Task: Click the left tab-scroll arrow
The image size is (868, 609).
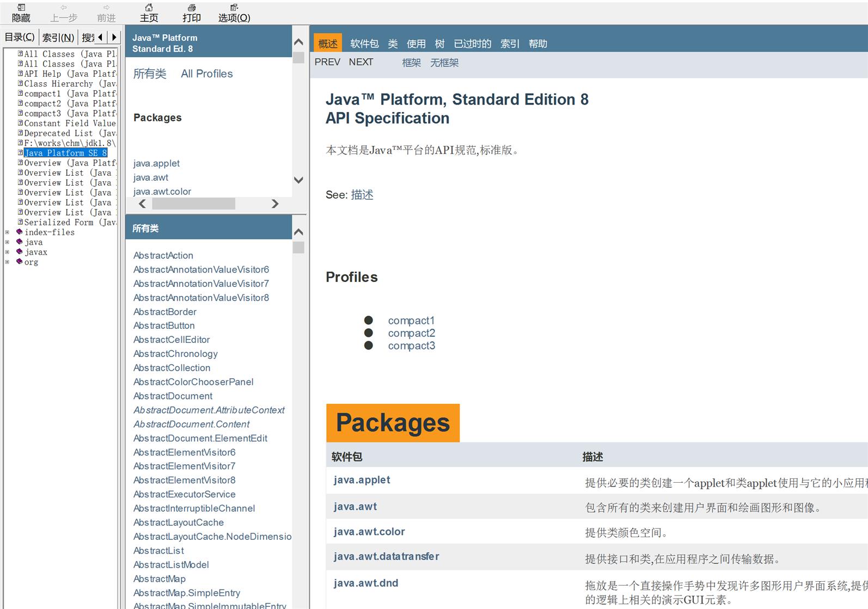Action: pyautogui.click(x=100, y=37)
